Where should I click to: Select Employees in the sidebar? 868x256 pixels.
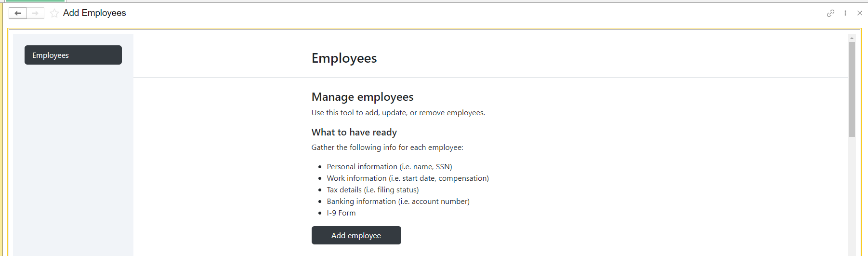point(73,55)
